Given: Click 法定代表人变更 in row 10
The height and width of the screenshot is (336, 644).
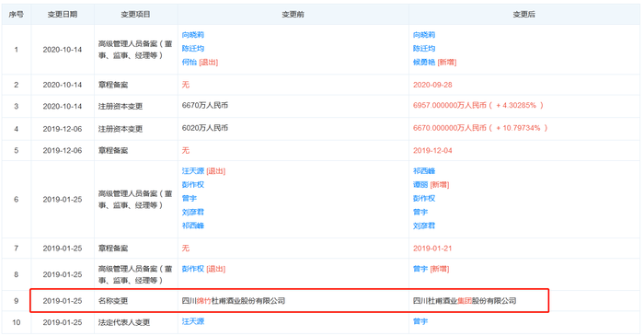Looking at the screenshot, I should 124,322.
